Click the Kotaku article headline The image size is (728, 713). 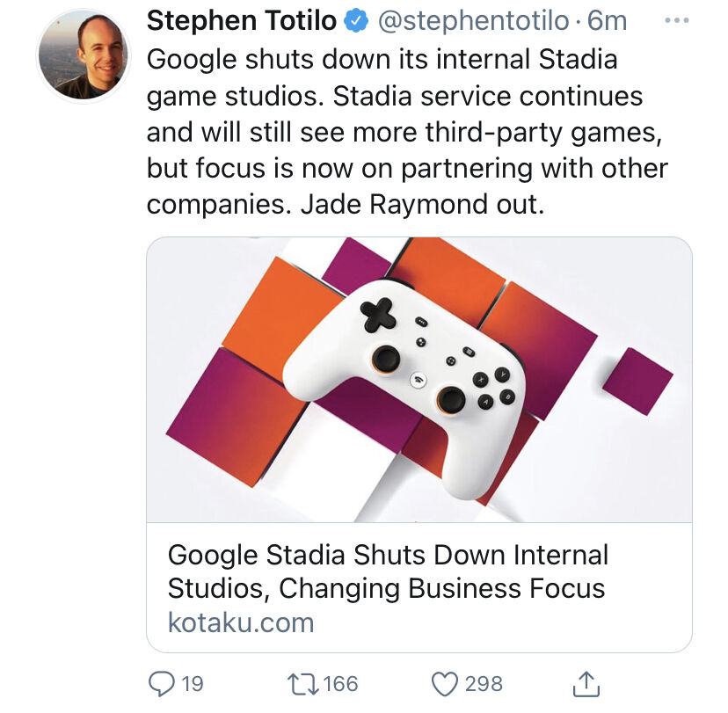(387, 571)
